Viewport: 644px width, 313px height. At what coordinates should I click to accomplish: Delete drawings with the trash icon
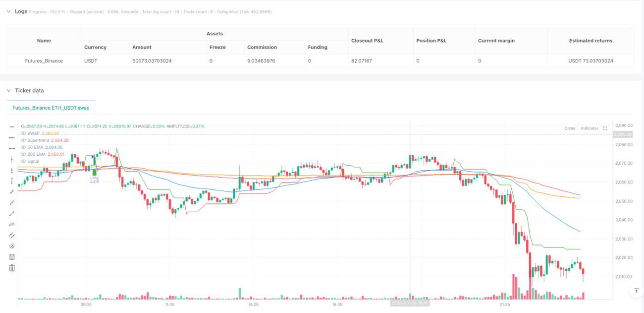(x=12, y=268)
